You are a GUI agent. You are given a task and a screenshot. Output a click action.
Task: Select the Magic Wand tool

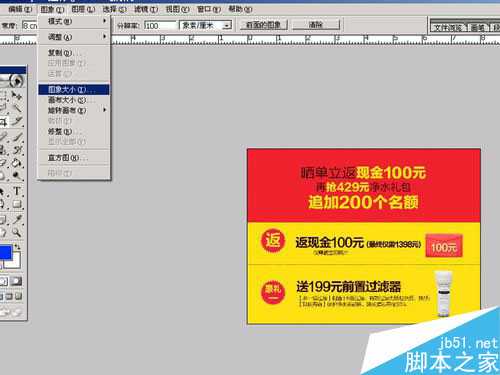[17, 108]
